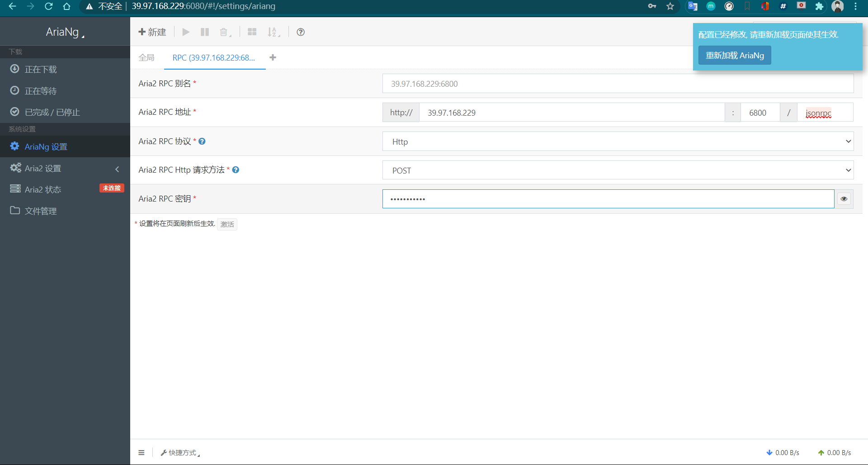Bookmark this page with the star icon
The height and width of the screenshot is (465, 868).
(670, 6)
